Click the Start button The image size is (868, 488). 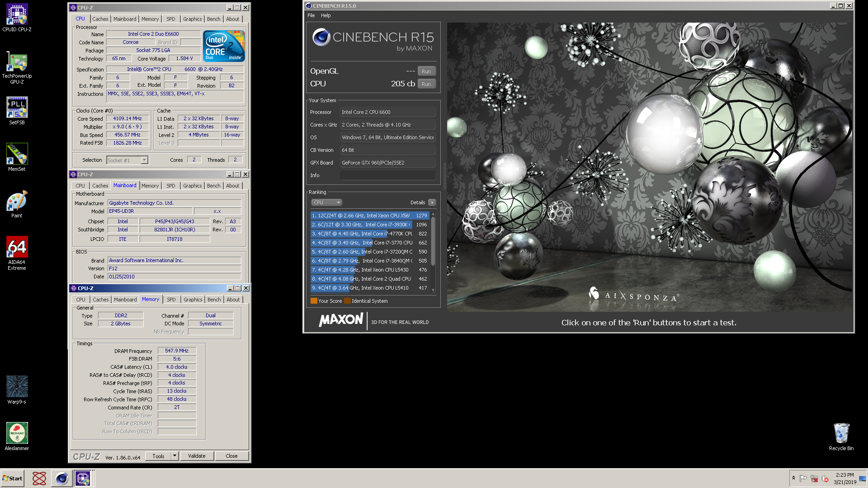pos(12,479)
